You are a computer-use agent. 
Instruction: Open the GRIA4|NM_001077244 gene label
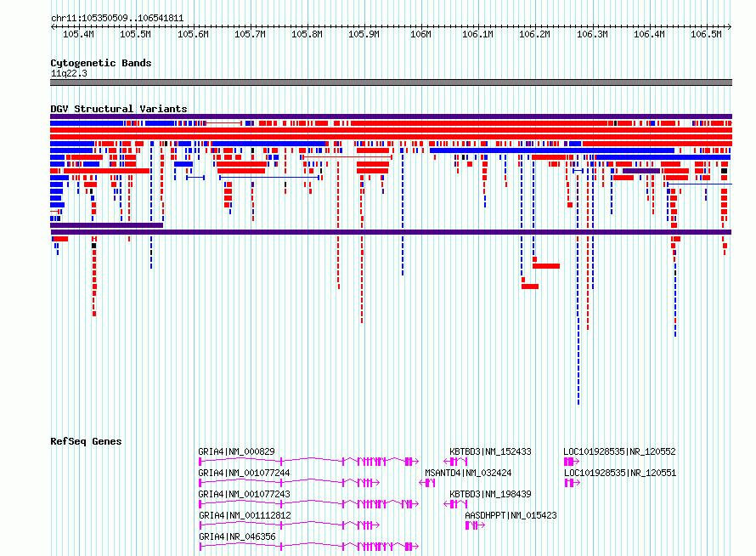tap(244, 473)
